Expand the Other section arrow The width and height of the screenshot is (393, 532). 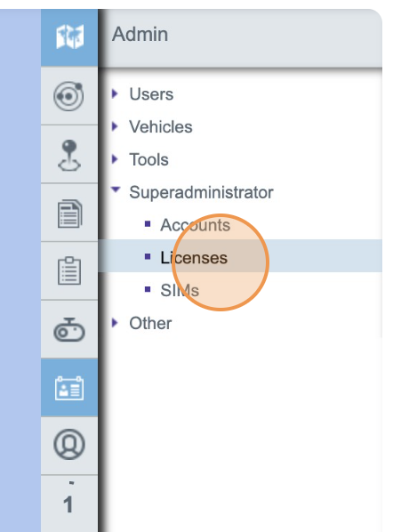point(115,323)
